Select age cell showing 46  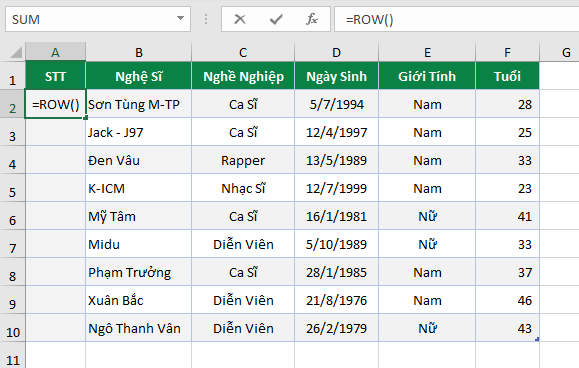coord(507,300)
